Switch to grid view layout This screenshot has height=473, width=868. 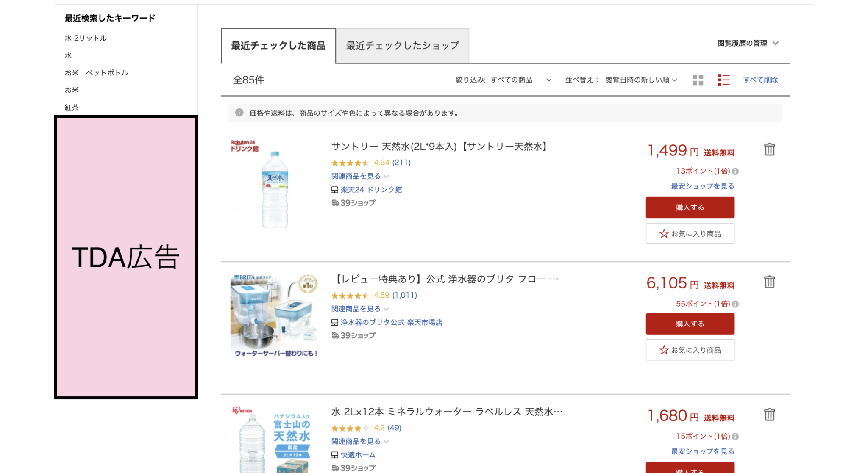(697, 80)
